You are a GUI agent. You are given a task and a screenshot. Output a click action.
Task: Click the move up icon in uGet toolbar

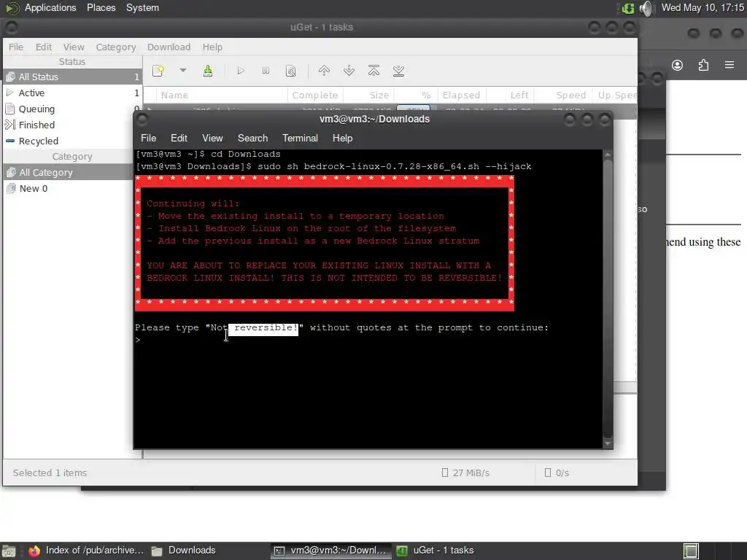coord(324,71)
